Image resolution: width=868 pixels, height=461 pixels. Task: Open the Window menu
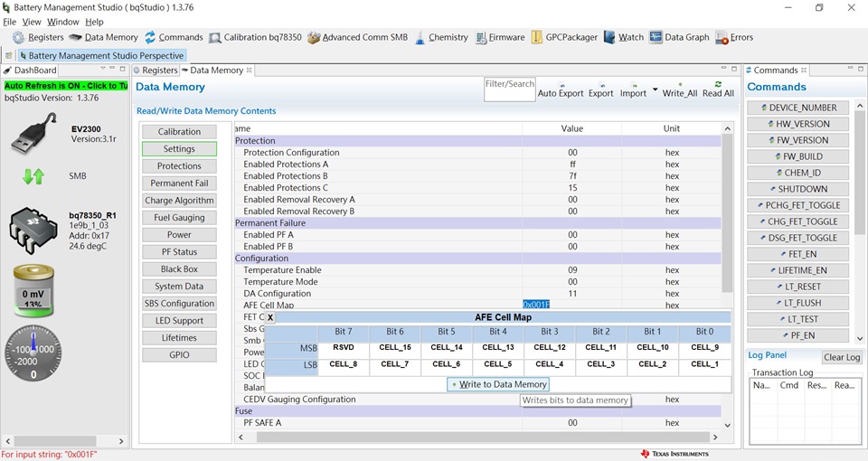click(x=63, y=22)
